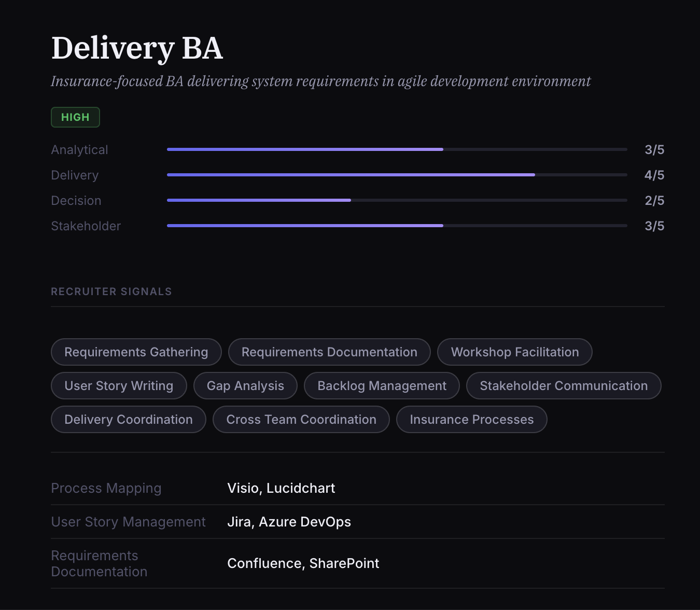This screenshot has height=610, width=700.
Task: Click the Delivery 4/5 rating bar
Action: [x=397, y=175]
